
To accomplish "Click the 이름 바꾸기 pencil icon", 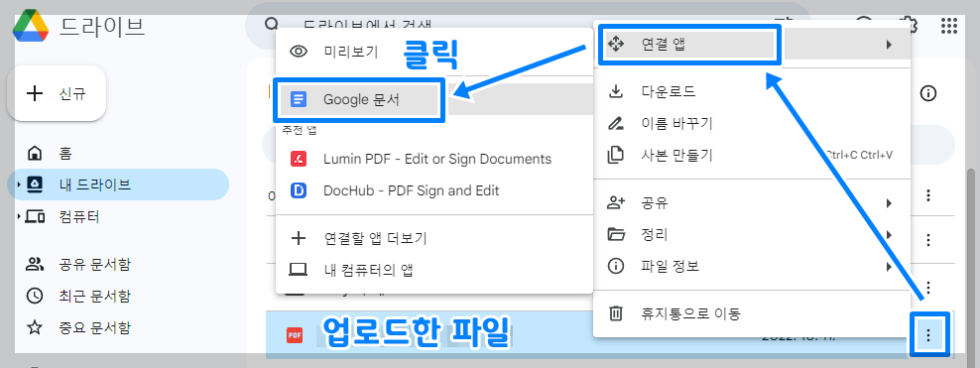I will [616, 123].
